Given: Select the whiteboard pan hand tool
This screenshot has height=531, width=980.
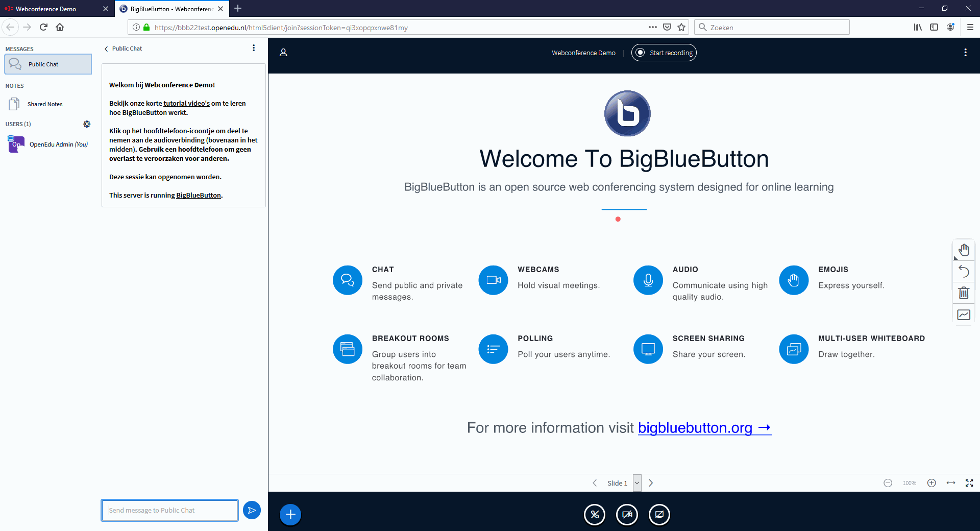Looking at the screenshot, I should tap(964, 250).
